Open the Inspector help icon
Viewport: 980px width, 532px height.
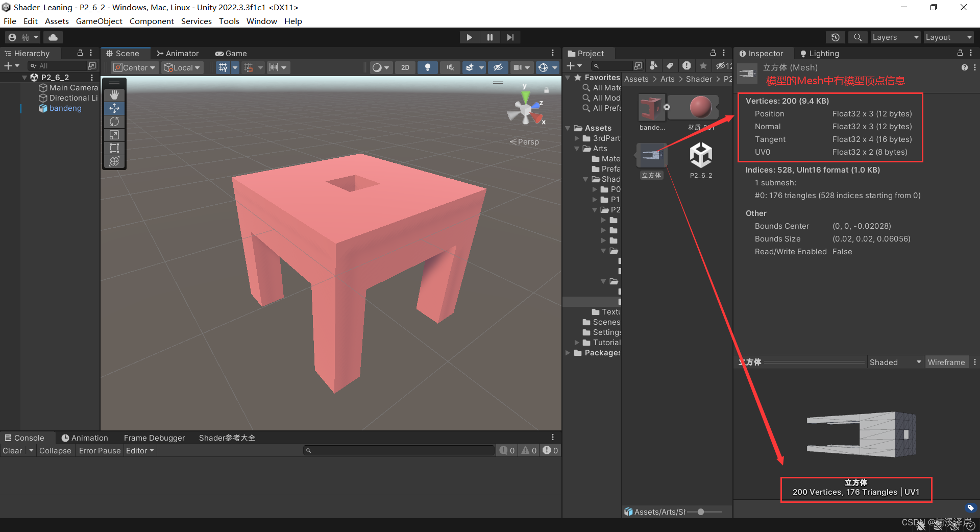[x=964, y=67]
